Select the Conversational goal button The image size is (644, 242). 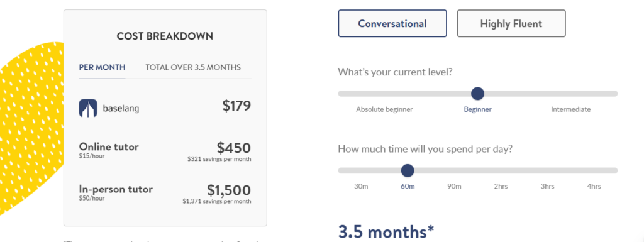(392, 23)
